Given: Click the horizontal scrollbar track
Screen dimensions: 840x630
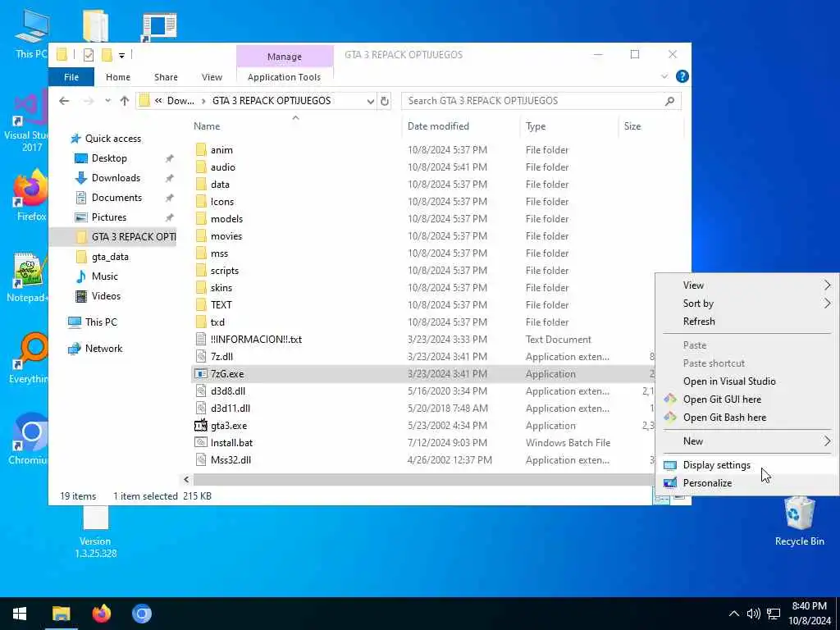Looking at the screenshot, I should pyautogui.click(x=423, y=479).
